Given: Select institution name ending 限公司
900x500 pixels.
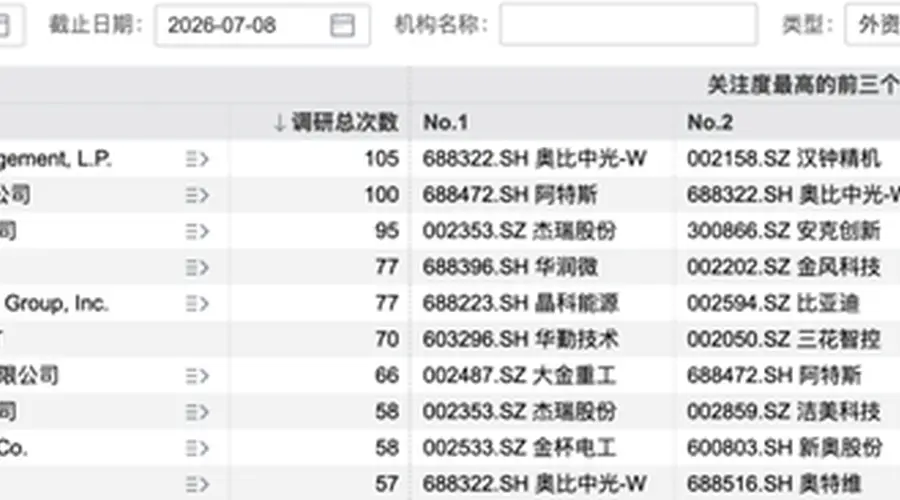Looking at the screenshot, I should (x=29, y=375).
